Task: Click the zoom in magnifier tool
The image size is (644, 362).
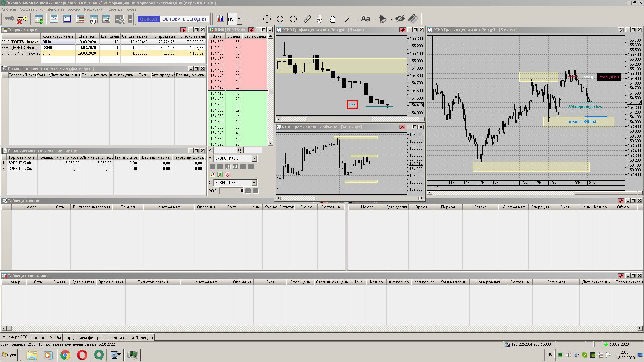Action: (x=280, y=19)
